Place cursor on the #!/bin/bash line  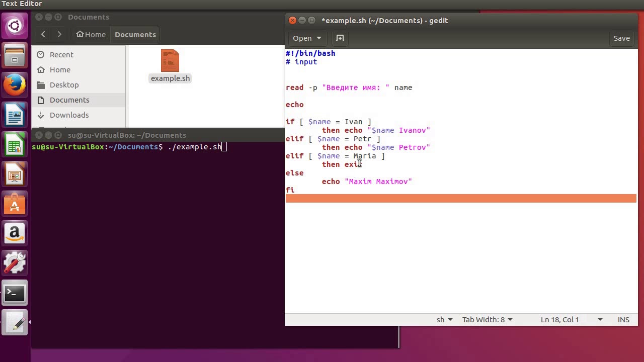click(x=310, y=53)
